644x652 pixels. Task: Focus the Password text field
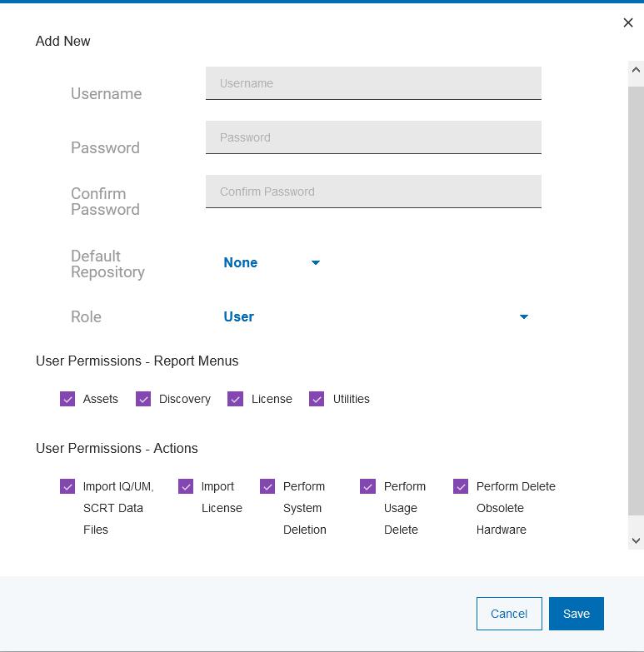[373, 137]
